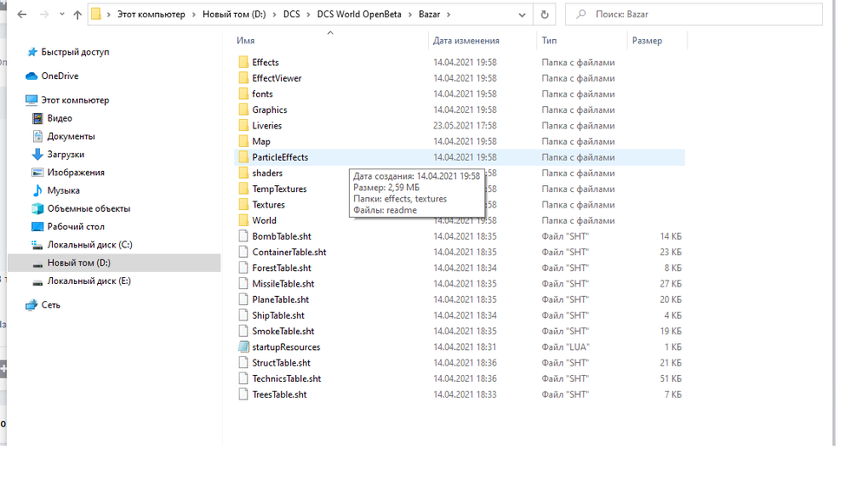Select the fonts folder icon
868x488 pixels.
244,94
